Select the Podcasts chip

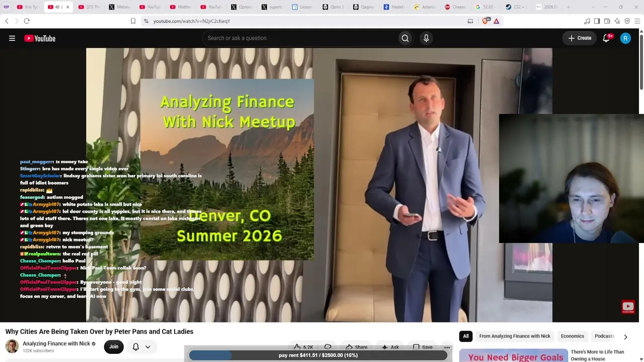coord(604,336)
